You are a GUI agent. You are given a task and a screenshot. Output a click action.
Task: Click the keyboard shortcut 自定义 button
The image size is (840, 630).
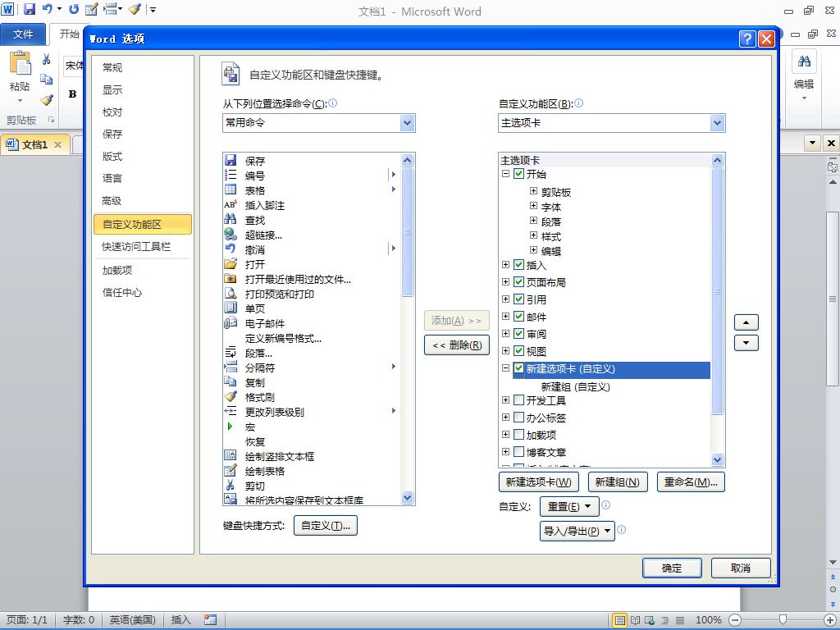click(326, 526)
